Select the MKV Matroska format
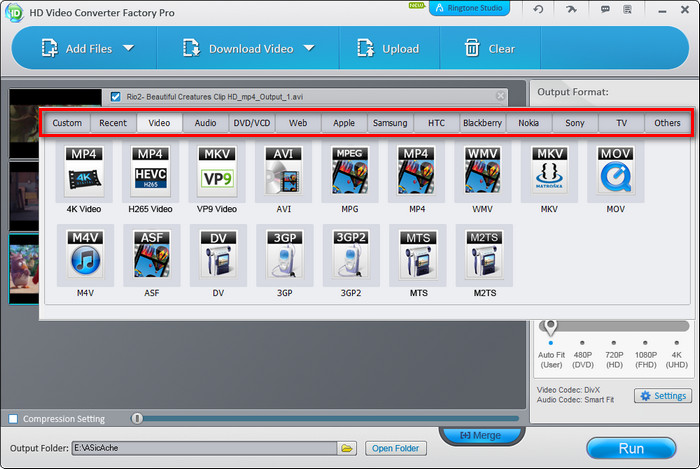700x469 pixels. pos(549,172)
